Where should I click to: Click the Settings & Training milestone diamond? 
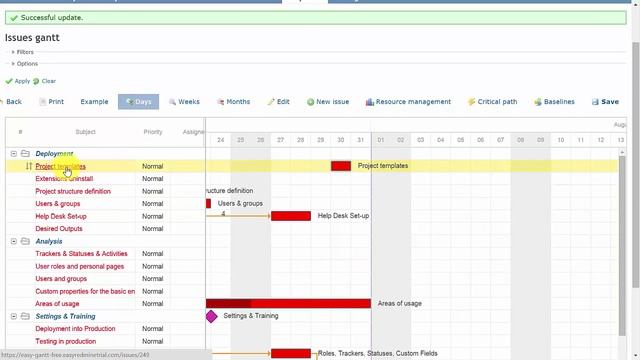click(x=211, y=316)
